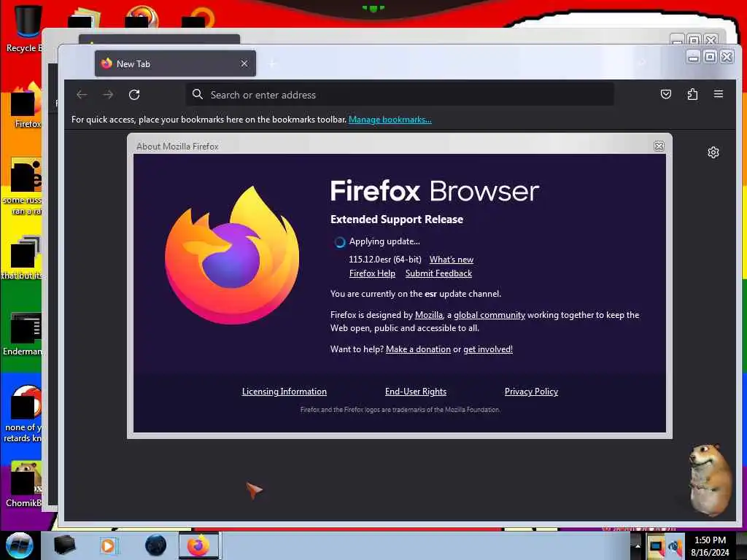Reload the current page

point(134,95)
